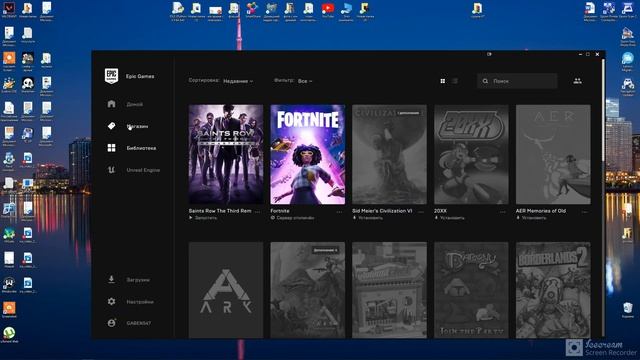Image resolution: width=640 pixels, height=360 pixels.
Task: Click the library search field
Action: coord(517,81)
